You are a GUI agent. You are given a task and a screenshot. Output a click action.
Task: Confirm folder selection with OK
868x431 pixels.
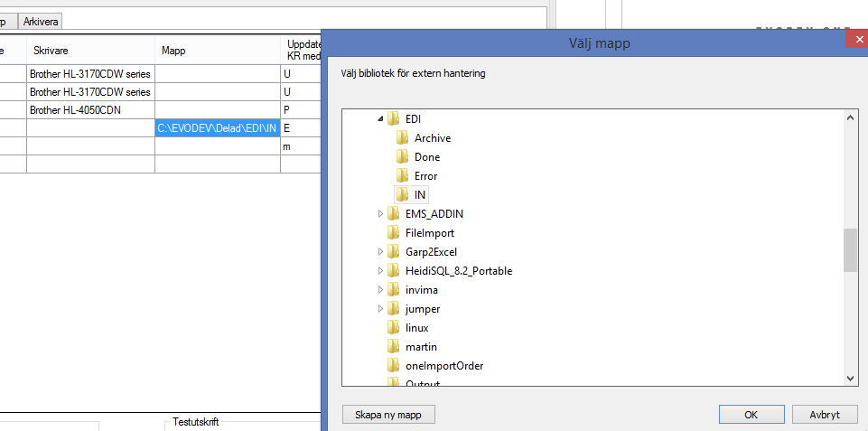click(751, 415)
